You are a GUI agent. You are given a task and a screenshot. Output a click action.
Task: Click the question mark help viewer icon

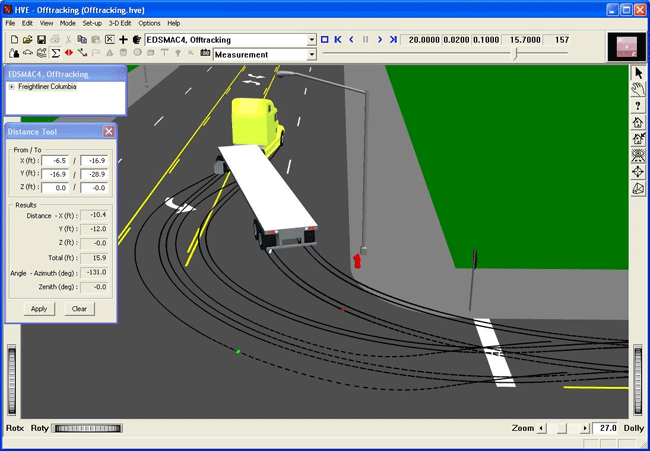[639, 106]
